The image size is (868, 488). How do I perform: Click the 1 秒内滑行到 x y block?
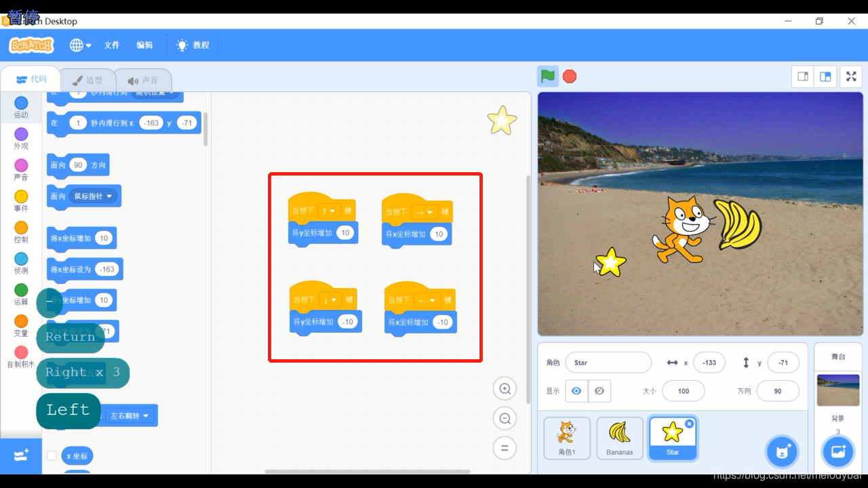[x=124, y=123]
